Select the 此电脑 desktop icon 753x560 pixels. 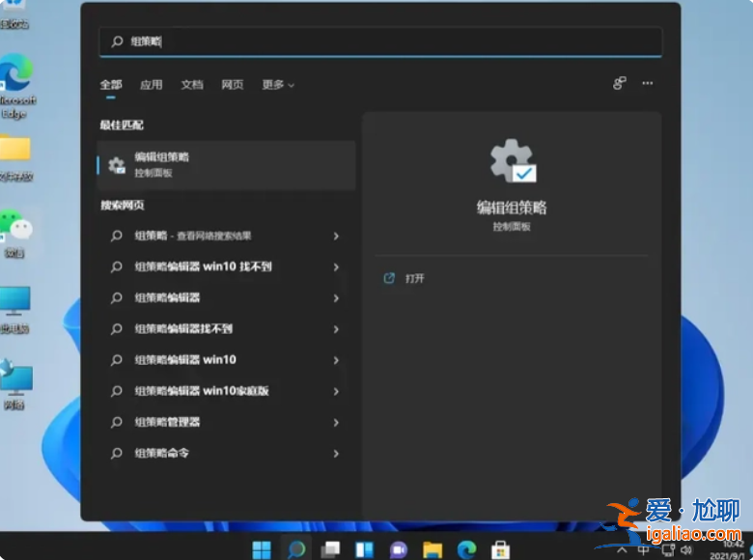pos(14,310)
